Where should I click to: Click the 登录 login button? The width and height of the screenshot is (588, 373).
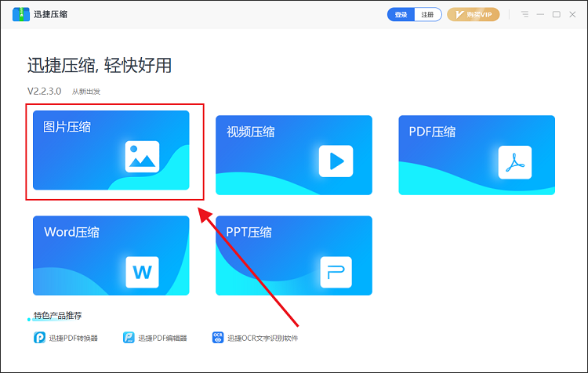tap(401, 15)
